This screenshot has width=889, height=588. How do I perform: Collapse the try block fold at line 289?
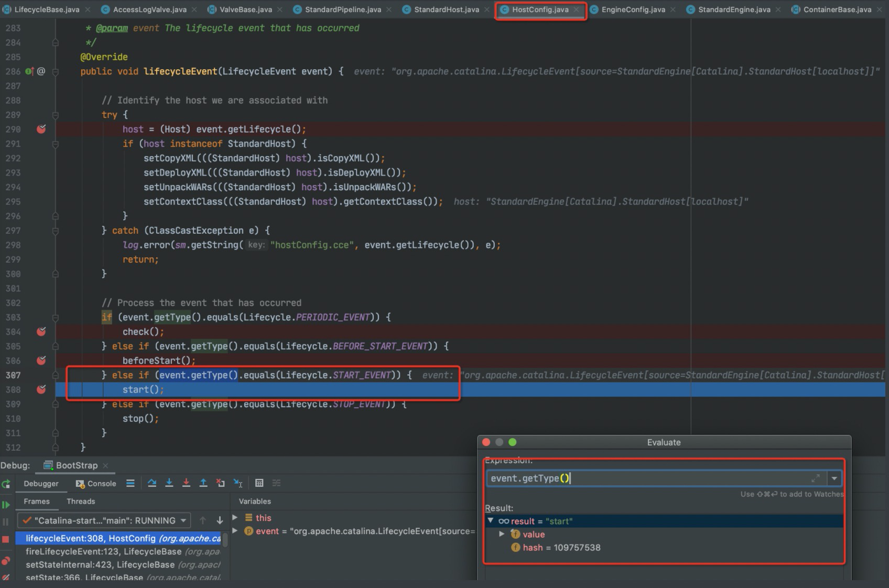point(55,115)
